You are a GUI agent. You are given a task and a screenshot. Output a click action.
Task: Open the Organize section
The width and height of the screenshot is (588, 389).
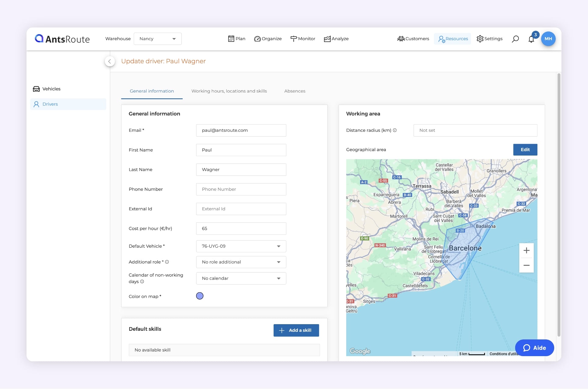click(268, 39)
